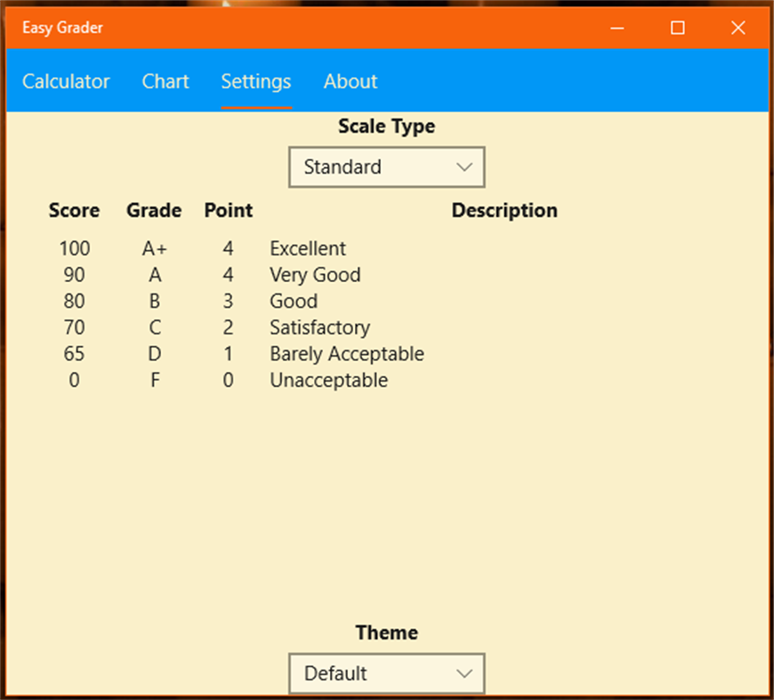This screenshot has width=774, height=700.
Task: Select the Barely Acceptable grade row
Action: (346, 353)
